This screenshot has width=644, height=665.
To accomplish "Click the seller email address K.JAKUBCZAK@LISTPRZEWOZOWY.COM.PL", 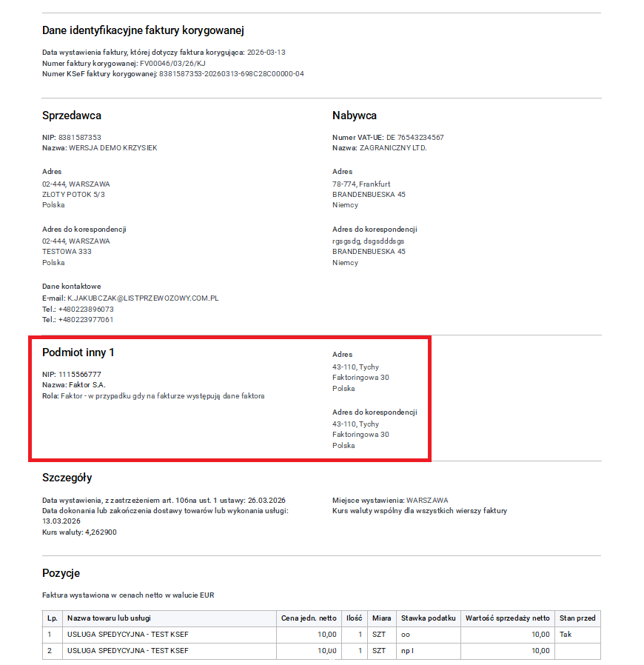I will pos(142,298).
